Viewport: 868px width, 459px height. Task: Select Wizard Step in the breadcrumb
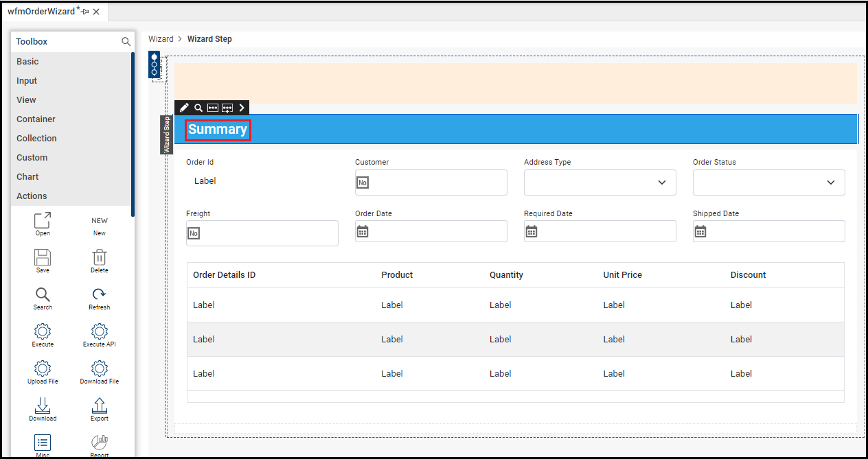click(x=209, y=39)
